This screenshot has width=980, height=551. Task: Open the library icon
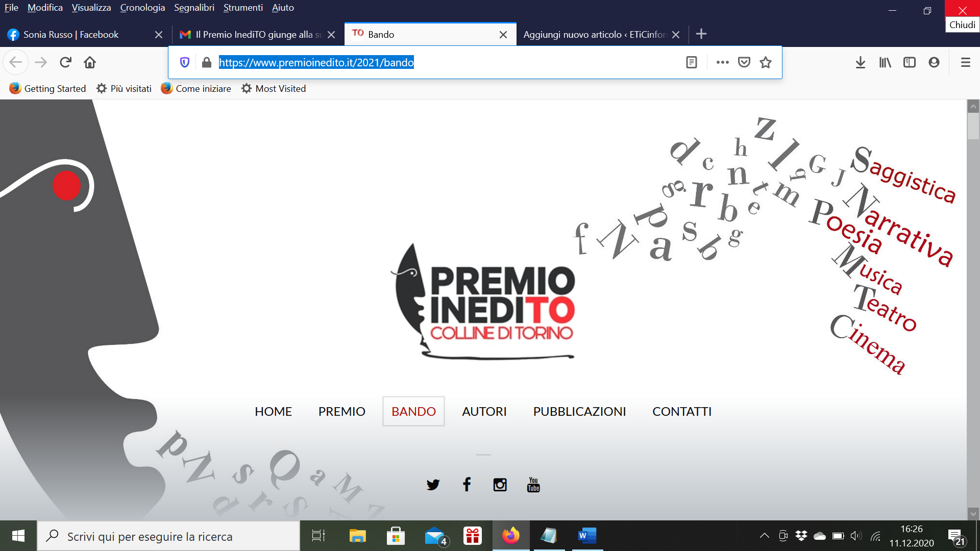885,62
